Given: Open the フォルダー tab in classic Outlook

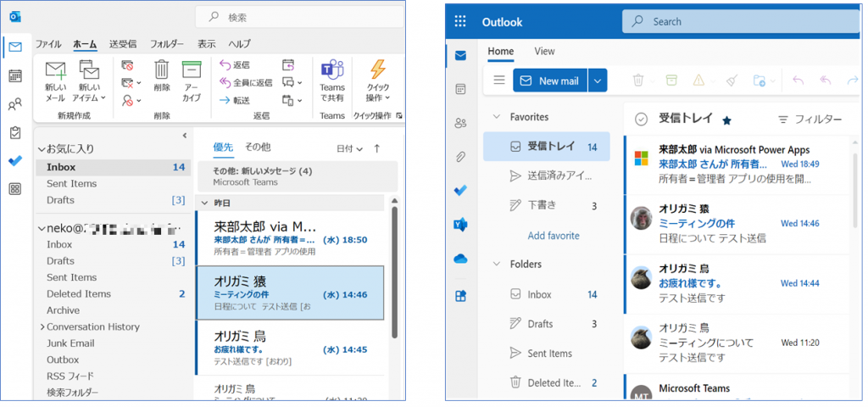Looking at the screenshot, I should (167, 44).
